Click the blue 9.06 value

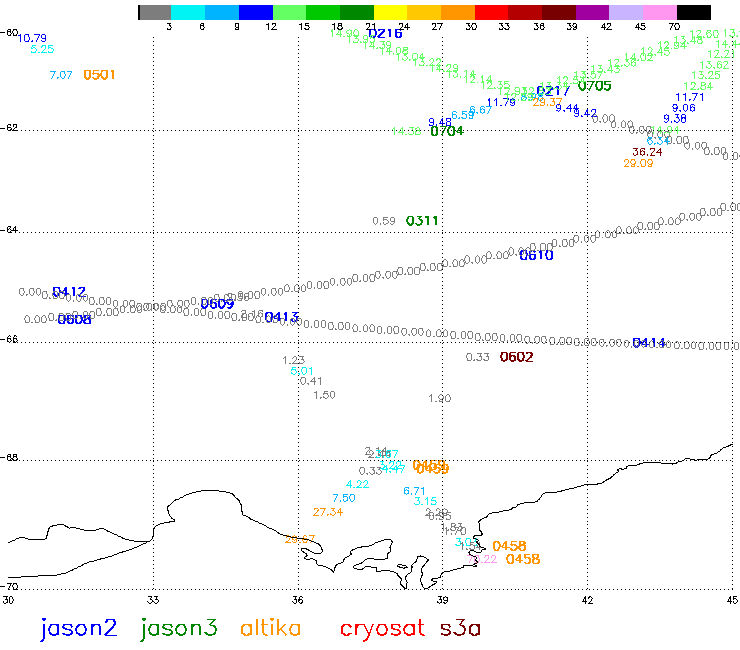(x=683, y=108)
